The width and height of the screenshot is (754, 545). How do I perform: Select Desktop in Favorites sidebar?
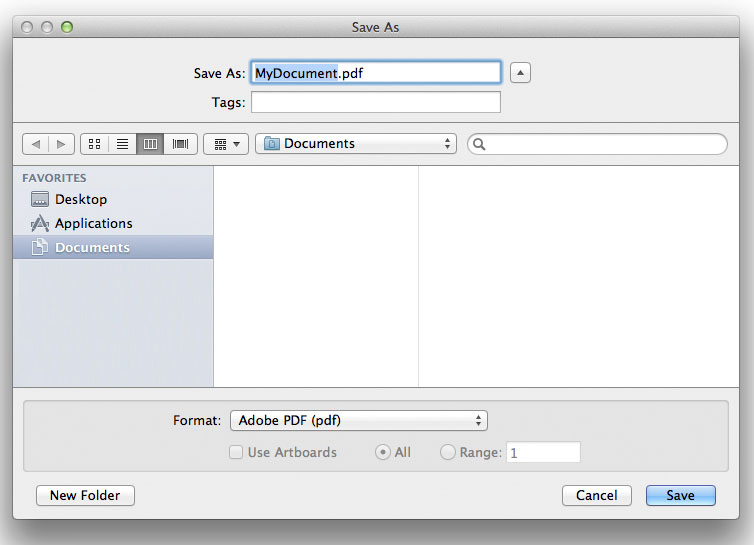(113, 199)
